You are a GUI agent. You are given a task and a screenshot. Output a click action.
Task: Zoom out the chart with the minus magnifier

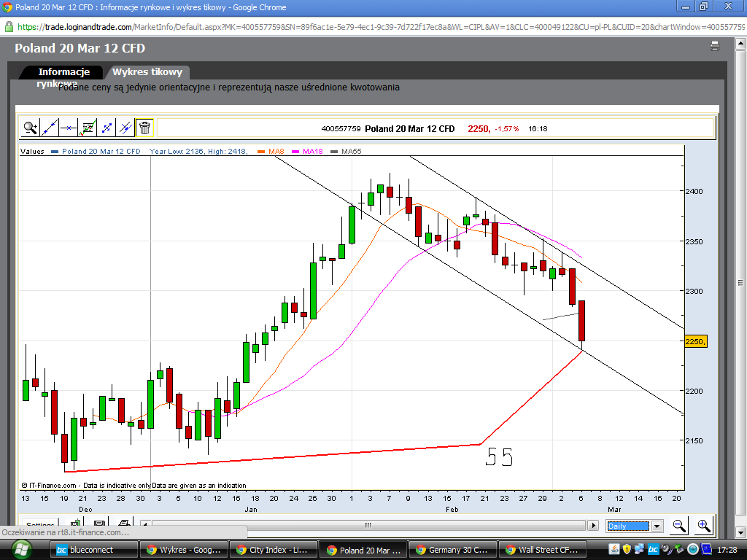679,526
